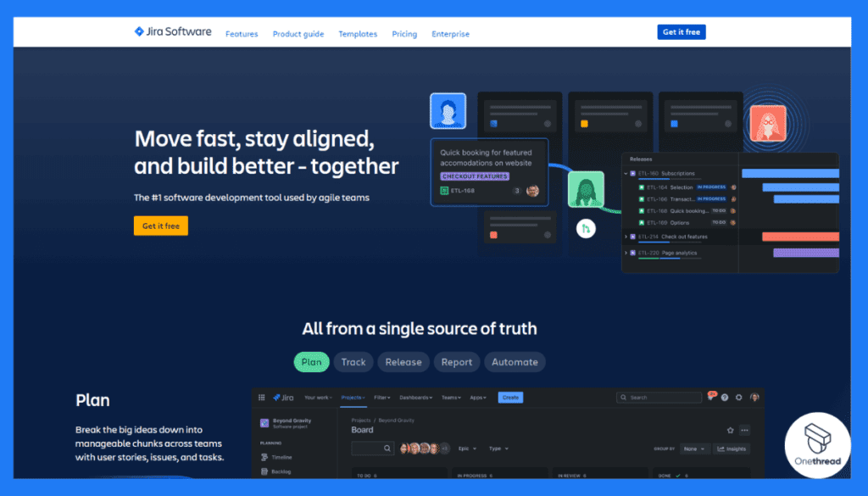Click the ETL-169 Options story icon
The image size is (868, 496).
click(642, 222)
